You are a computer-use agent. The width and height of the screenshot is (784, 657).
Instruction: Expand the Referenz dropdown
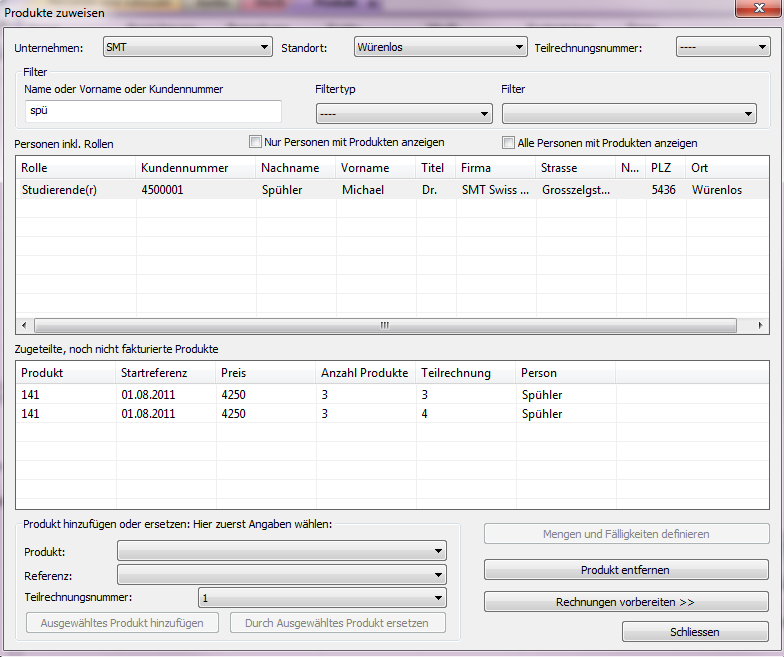pos(282,574)
